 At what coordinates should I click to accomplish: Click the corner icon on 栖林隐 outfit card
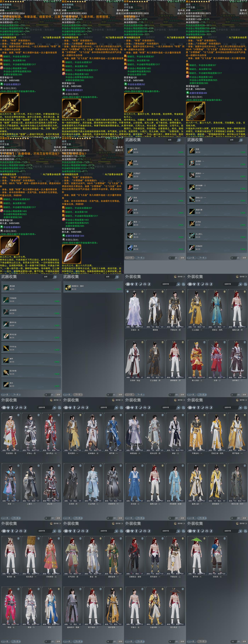[163, 291]
